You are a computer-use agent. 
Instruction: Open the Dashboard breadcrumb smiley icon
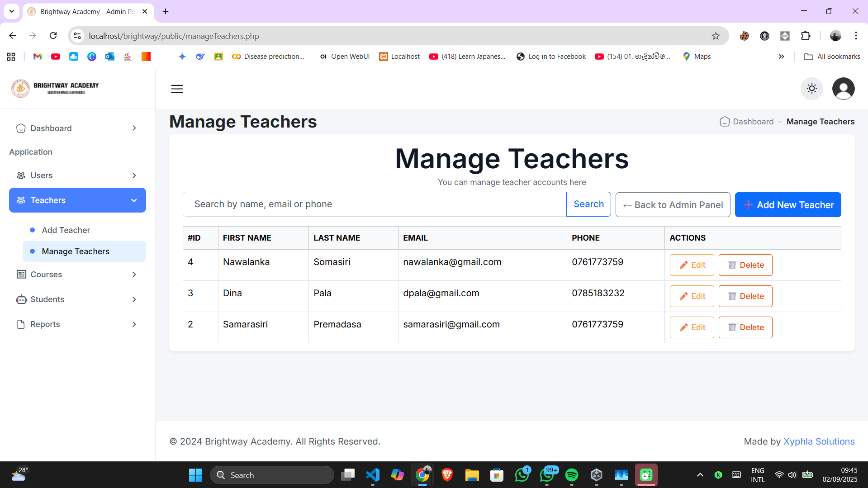725,122
